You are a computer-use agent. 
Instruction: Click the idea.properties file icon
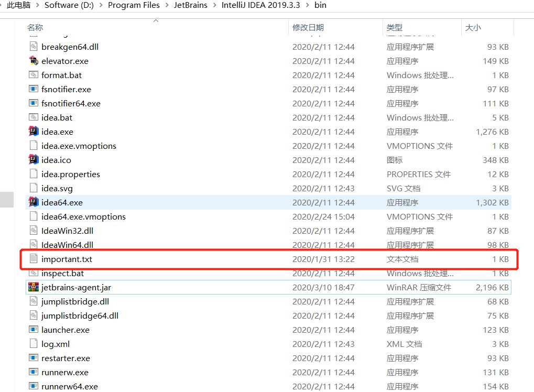34,173
